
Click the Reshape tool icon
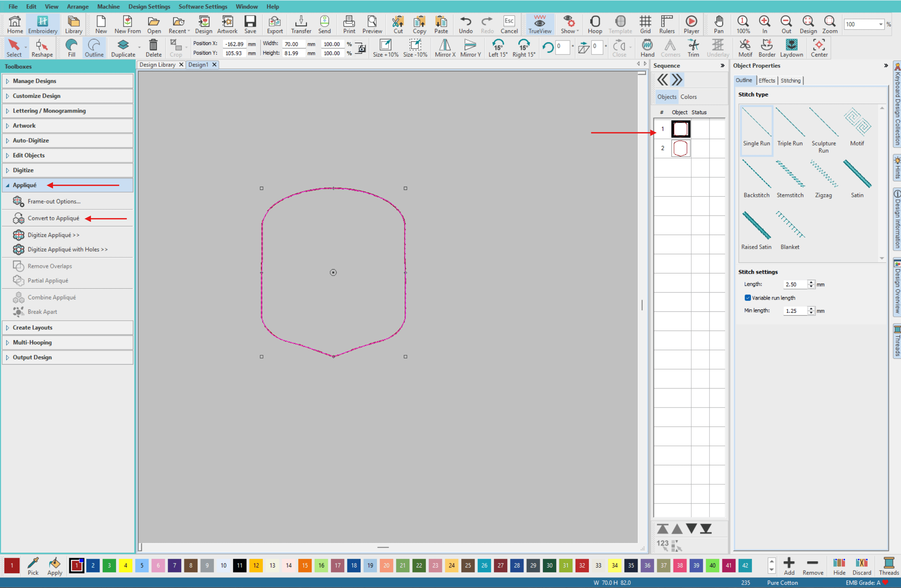(42, 45)
